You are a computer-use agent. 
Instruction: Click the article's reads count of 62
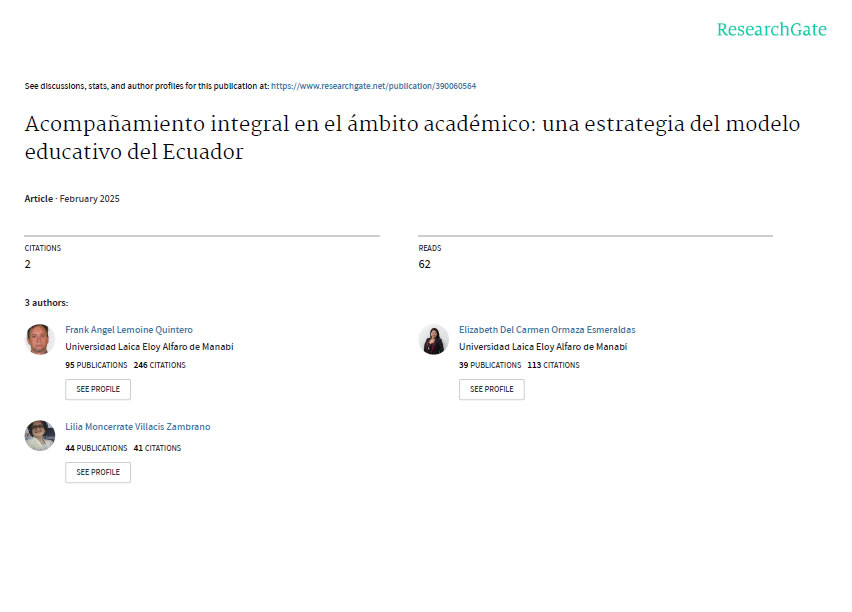click(x=424, y=264)
